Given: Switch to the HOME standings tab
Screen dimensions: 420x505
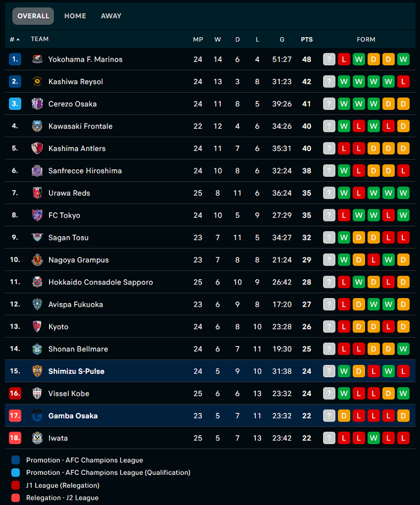Looking at the screenshot, I should pos(75,16).
